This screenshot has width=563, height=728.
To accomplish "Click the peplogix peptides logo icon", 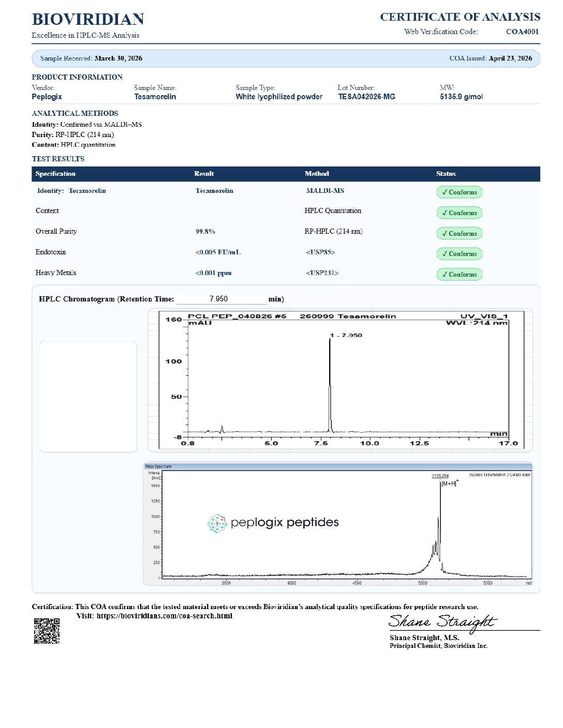I will 217,523.
